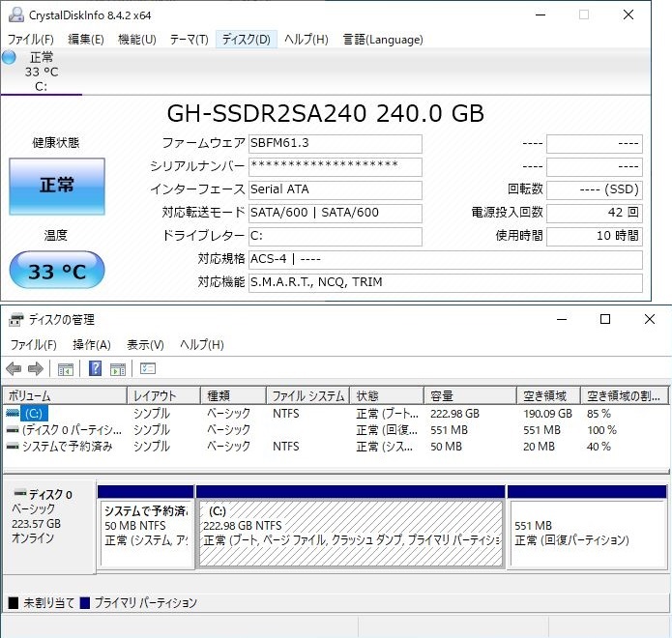Click the power-on hours value 10 時間
Image resolution: width=672 pixels, height=638 pixels.
(x=595, y=236)
